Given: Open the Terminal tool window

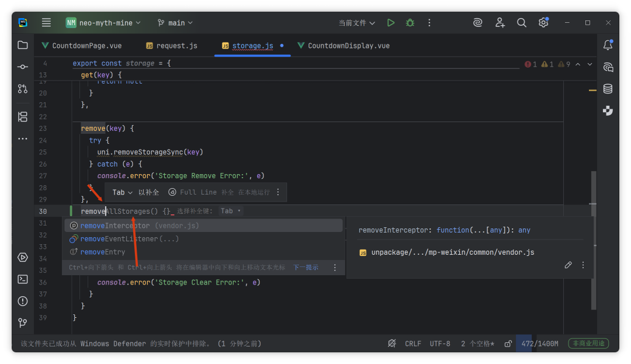Looking at the screenshot, I should (x=23, y=279).
